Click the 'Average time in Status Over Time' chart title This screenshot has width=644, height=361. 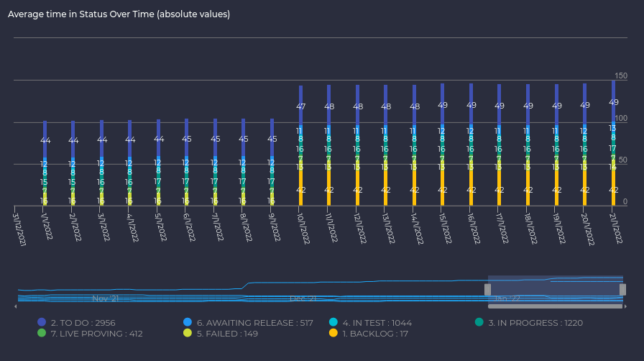[119, 14]
